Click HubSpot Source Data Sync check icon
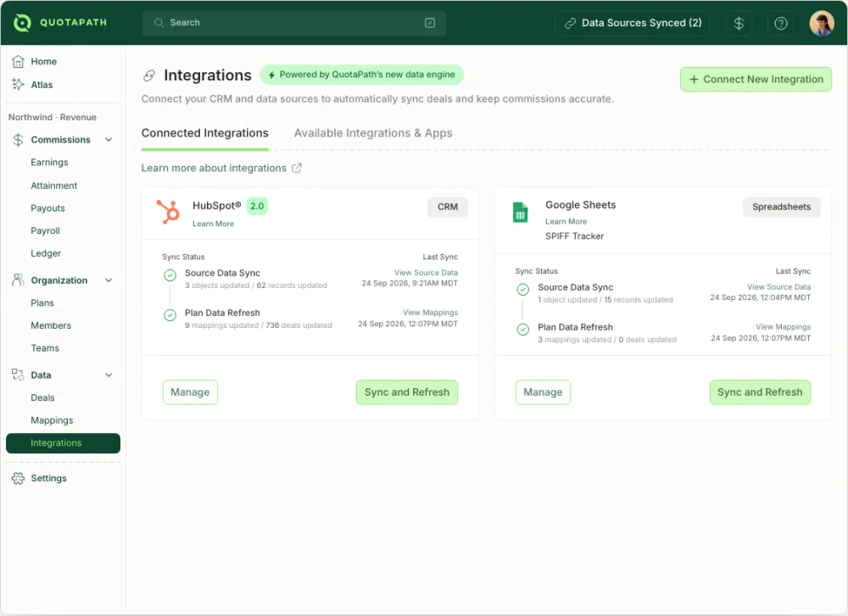Image resolution: width=848 pixels, height=616 pixels. 170,275
